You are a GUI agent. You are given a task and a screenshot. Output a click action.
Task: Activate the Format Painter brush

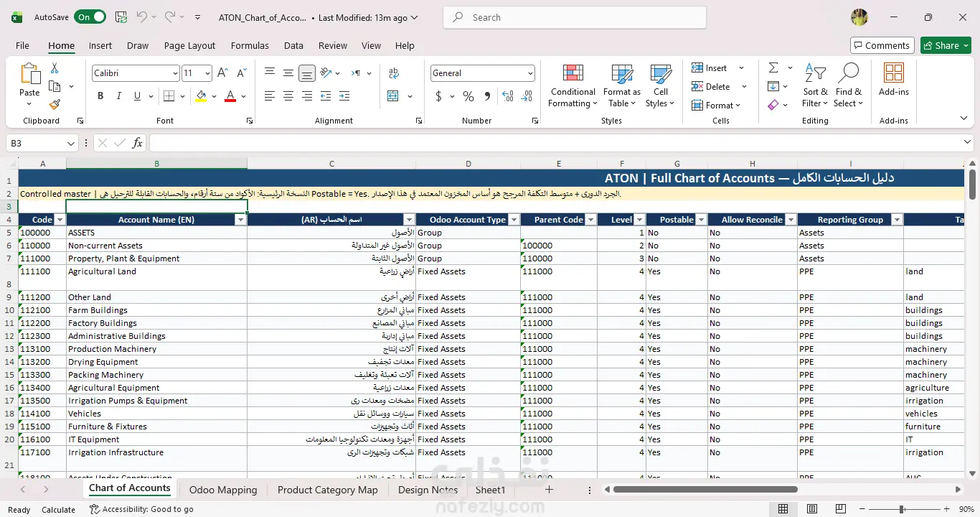[55, 104]
